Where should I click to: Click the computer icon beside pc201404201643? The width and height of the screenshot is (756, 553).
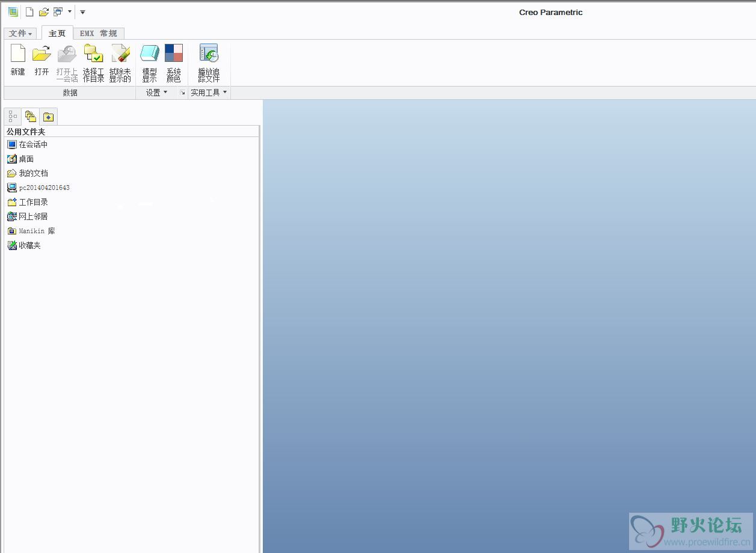pos(12,188)
